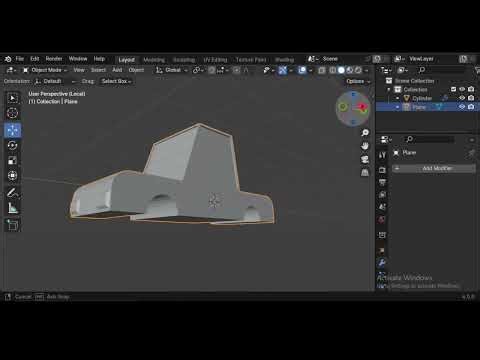This screenshot has width=480, height=360.
Task: Toggle viewport overlays button
Action: point(302,70)
